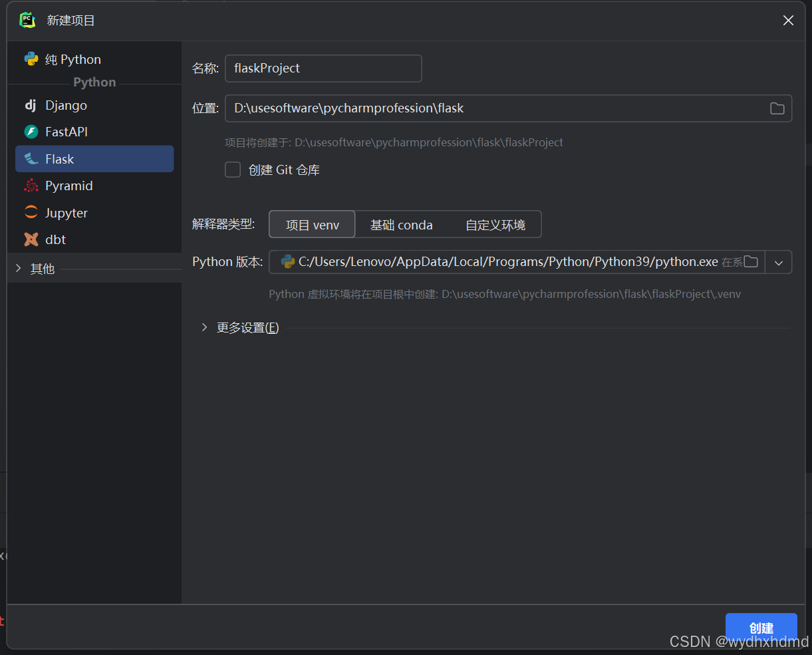Open the Python 版本 dropdown arrow

(779, 262)
